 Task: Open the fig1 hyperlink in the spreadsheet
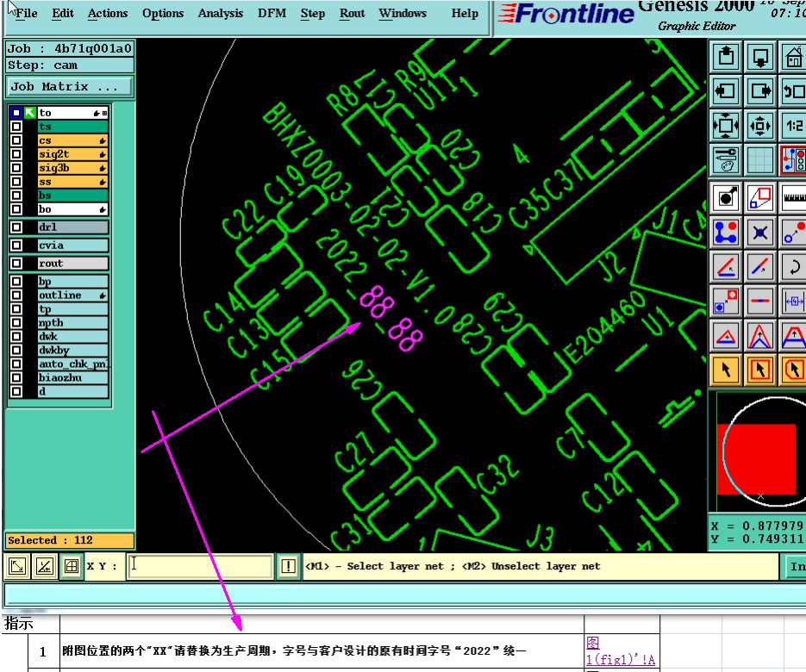tap(621, 651)
